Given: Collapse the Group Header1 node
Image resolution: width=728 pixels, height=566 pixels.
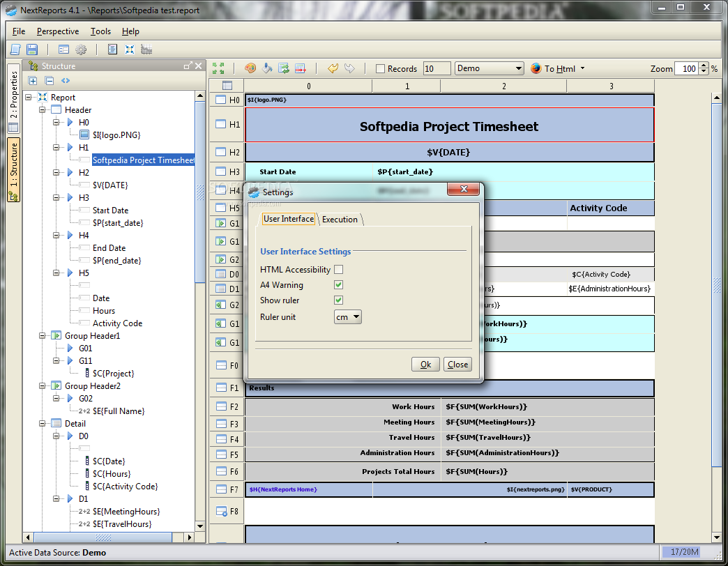Looking at the screenshot, I should 43,335.
